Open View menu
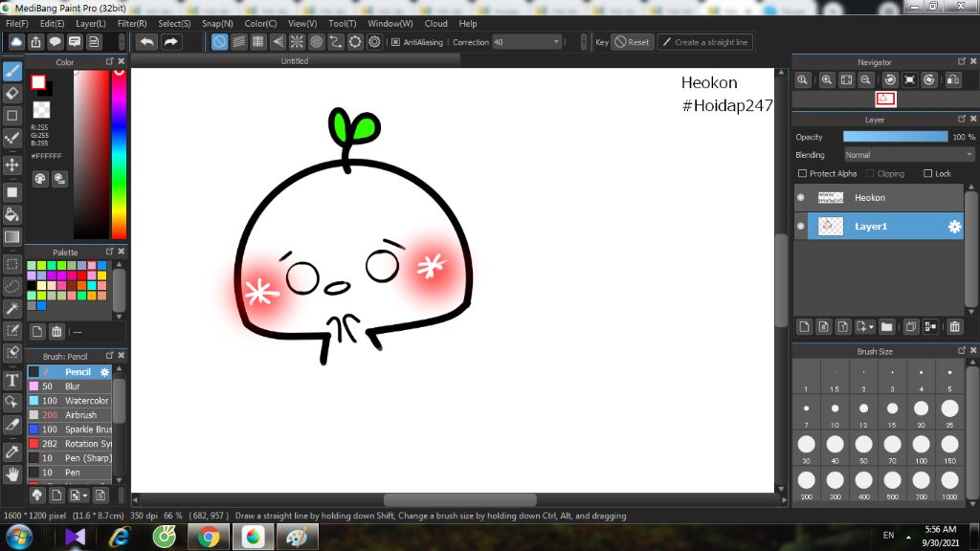980x551 pixels. click(302, 24)
